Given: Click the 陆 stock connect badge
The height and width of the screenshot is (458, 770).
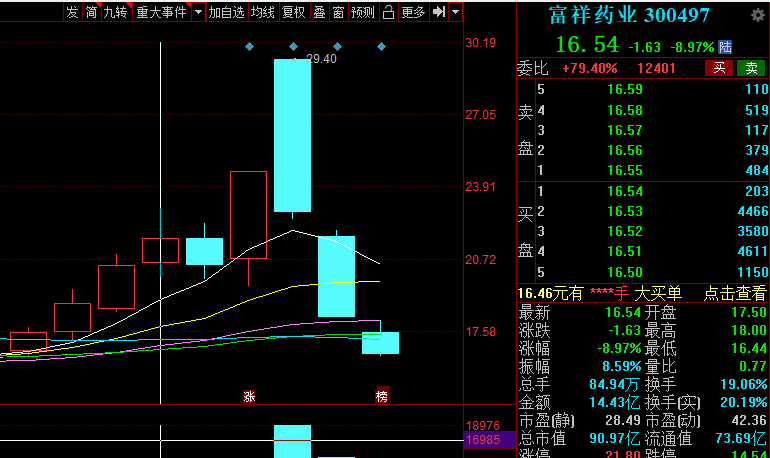Looking at the screenshot, I should point(725,47).
